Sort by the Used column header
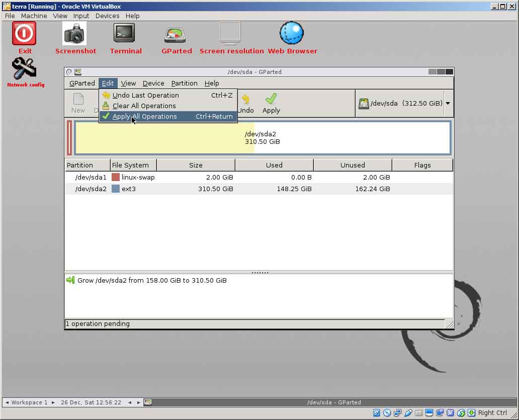 coord(274,165)
